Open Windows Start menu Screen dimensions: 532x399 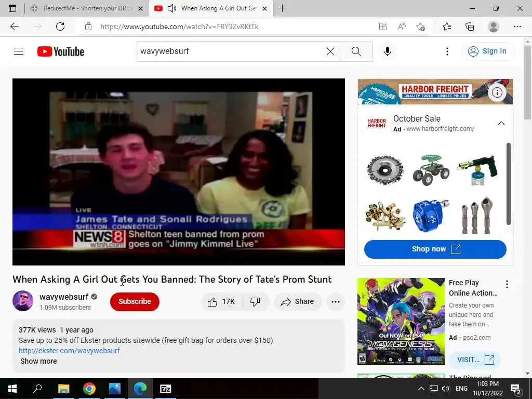click(x=12, y=389)
